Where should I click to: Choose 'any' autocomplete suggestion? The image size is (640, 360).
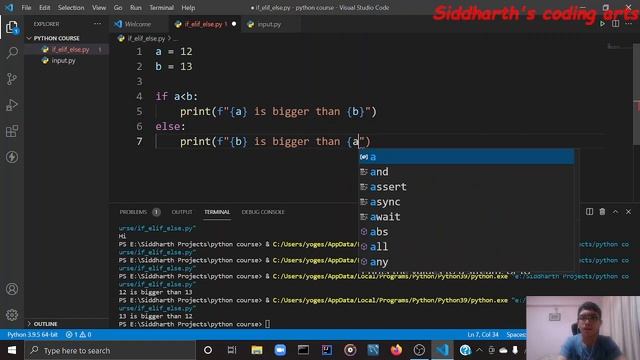[x=466, y=262]
